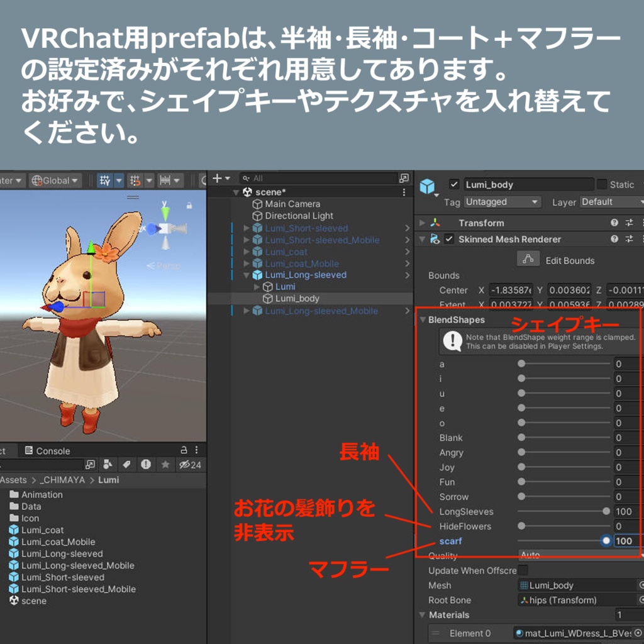Open Skinned Mesh Renderer help icon

pyautogui.click(x=614, y=239)
